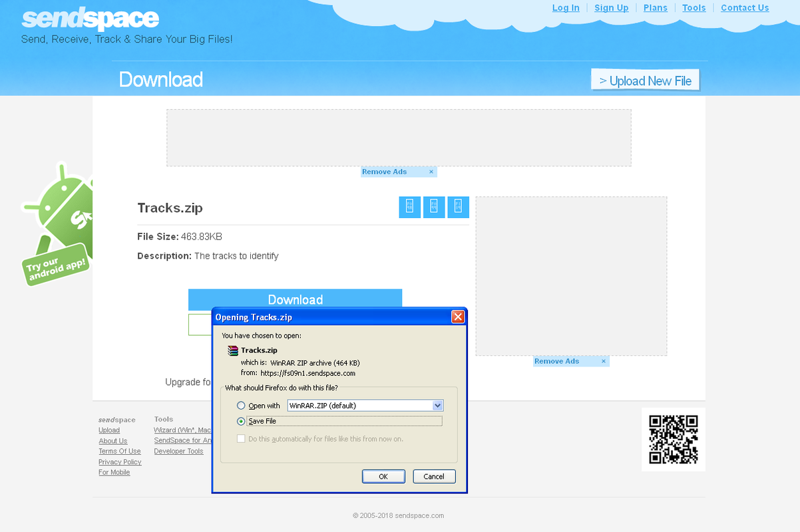Click the sendspace logo in header

pyautogui.click(x=90, y=19)
